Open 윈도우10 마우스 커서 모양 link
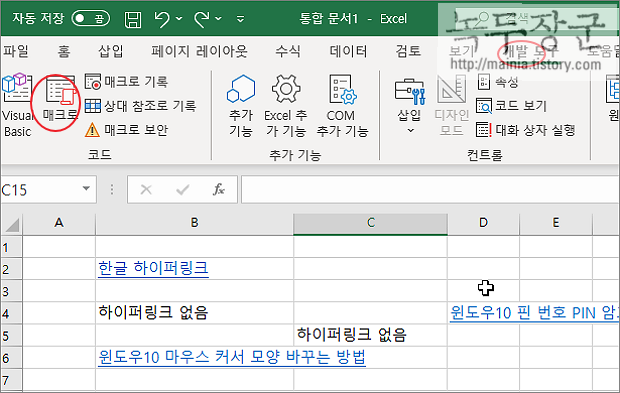Viewport: 620px width, 393px height. click(x=232, y=357)
